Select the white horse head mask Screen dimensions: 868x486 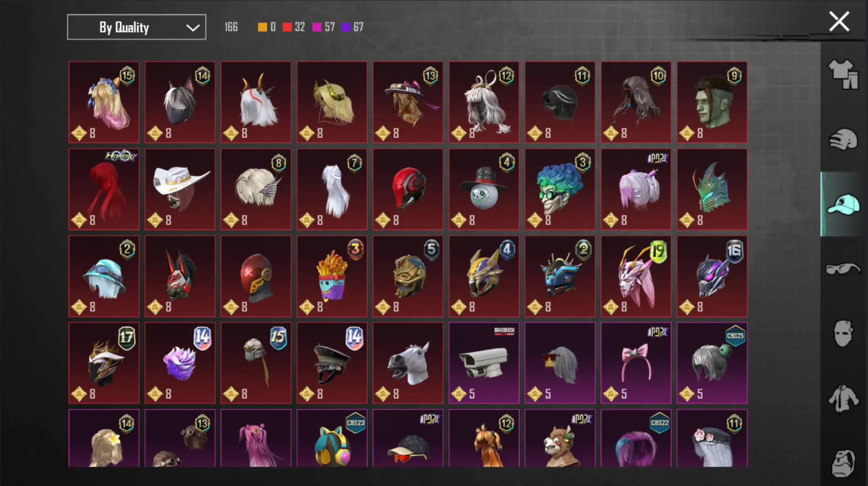pyautogui.click(x=408, y=363)
